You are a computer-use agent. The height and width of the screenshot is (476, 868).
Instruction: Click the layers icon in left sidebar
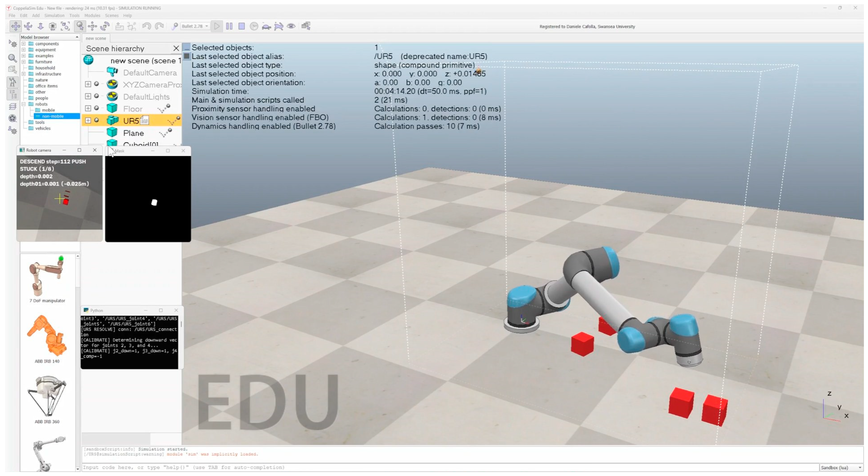[x=12, y=107]
